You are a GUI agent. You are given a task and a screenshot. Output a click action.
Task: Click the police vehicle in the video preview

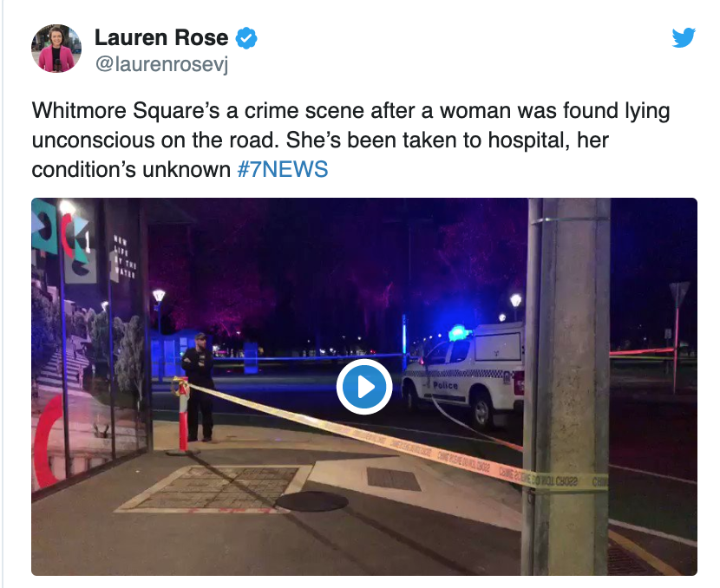click(464, 374)
